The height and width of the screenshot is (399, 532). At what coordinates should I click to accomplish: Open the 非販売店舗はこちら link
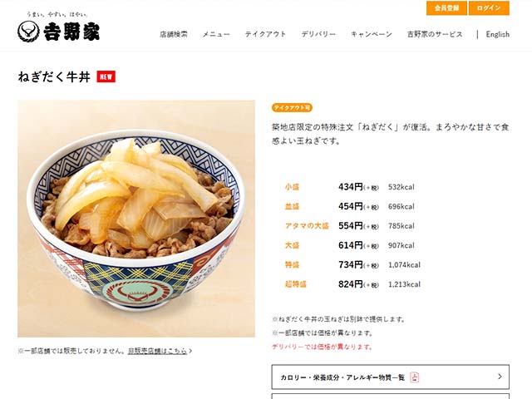point(160,351)
